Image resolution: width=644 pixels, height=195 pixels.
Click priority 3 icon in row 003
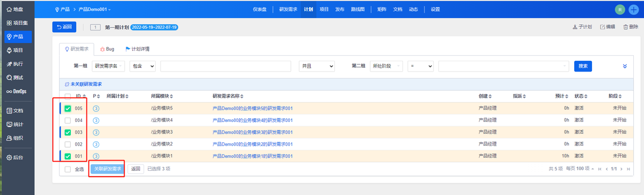(x=96, y=132)
